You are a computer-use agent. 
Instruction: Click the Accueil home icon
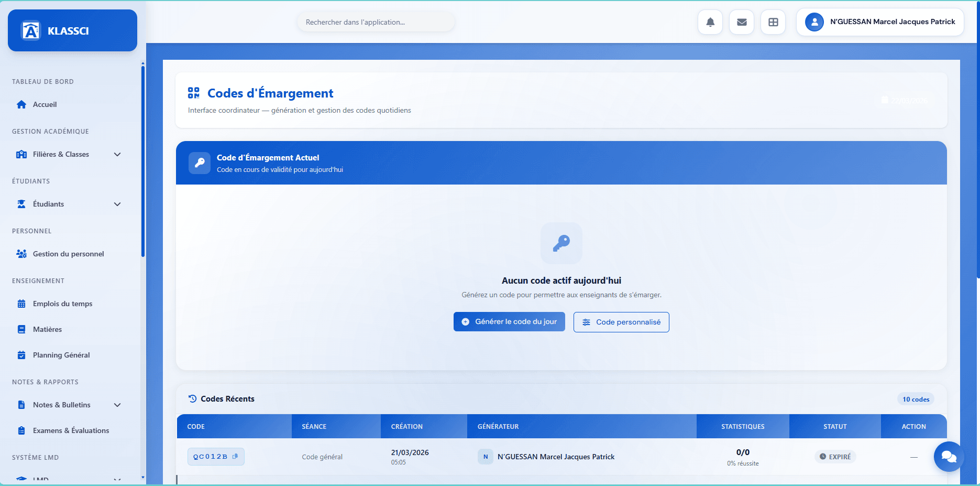tap(21, 104)
